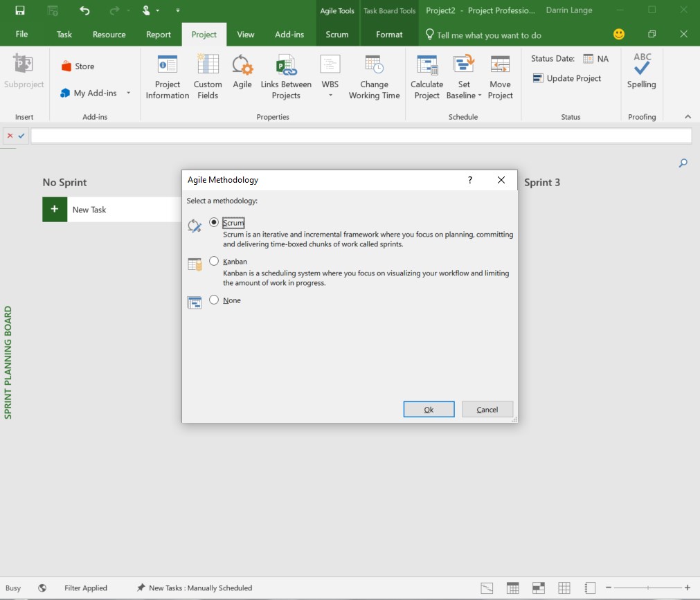Click the Custom Fields icon
700x600 pixels.
(x=208, y=64)
